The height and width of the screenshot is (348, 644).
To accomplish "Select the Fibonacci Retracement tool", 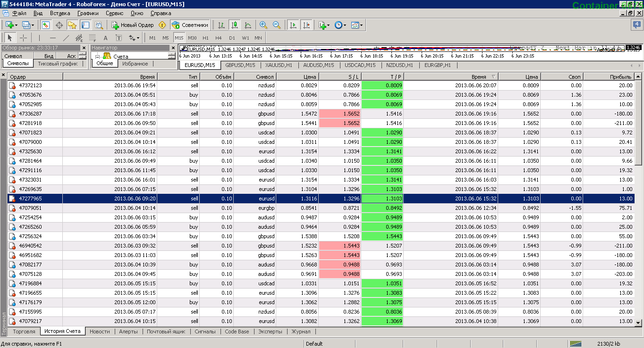I will point(93,38).
